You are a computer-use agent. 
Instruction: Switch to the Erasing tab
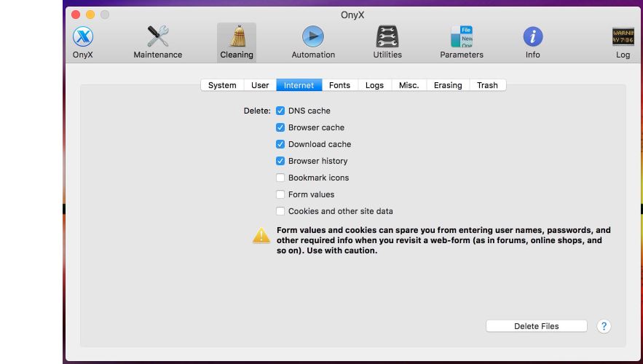(x=448, y=85)
